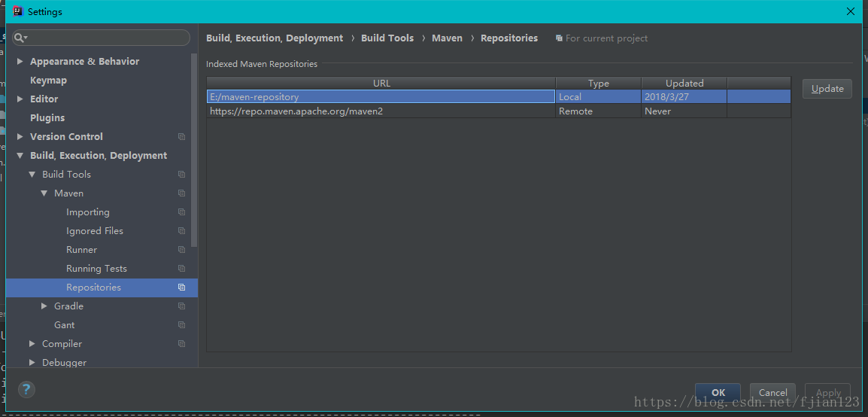Image resolution: width=868 pixels, height=417 pixels.
Task: Click project-level icon next to Maven
Action: coord(181,193)
